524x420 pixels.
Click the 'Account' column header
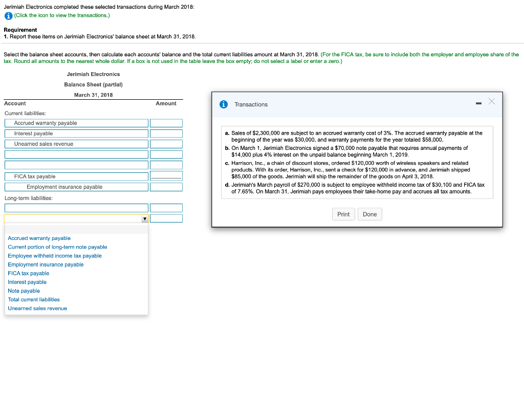[x=15, y=103]
